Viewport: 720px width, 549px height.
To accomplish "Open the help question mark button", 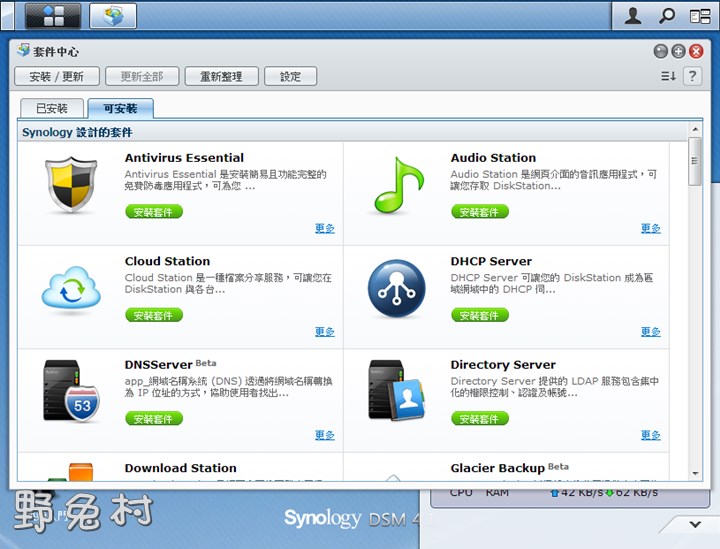I will pyautogui.click(x=692, y=76).
